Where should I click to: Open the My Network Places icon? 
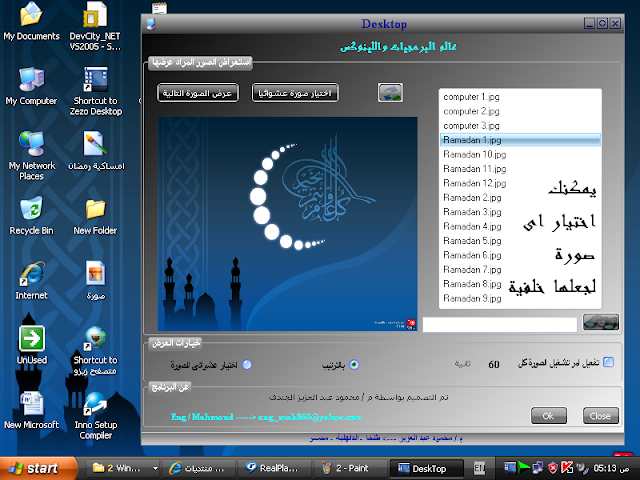31,156
